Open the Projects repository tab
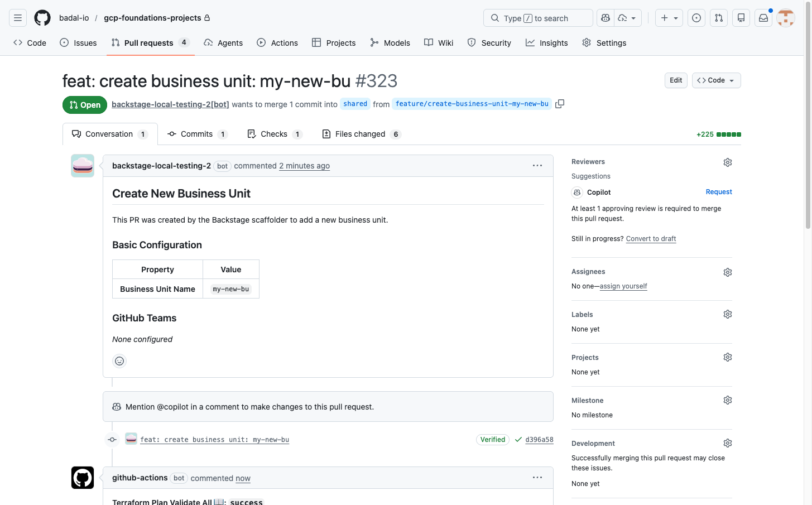This screenshot has width=812, height=505. [x=334, y=43]
